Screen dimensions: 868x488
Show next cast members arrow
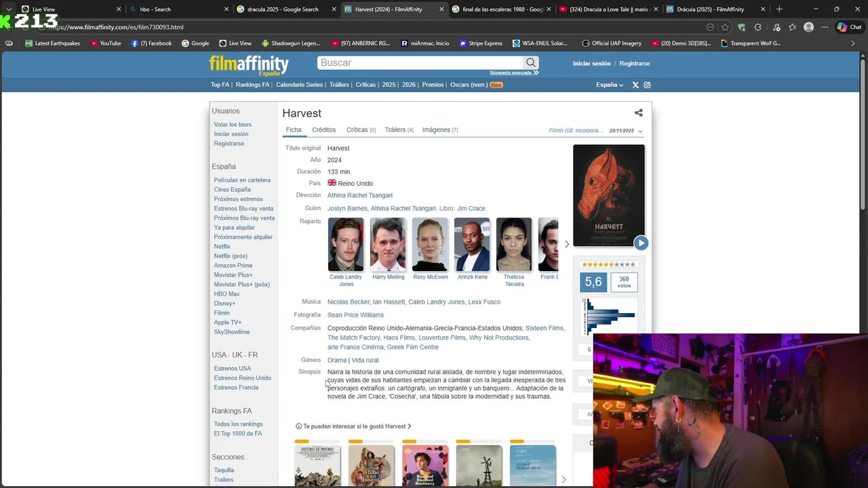click(567, 244)
